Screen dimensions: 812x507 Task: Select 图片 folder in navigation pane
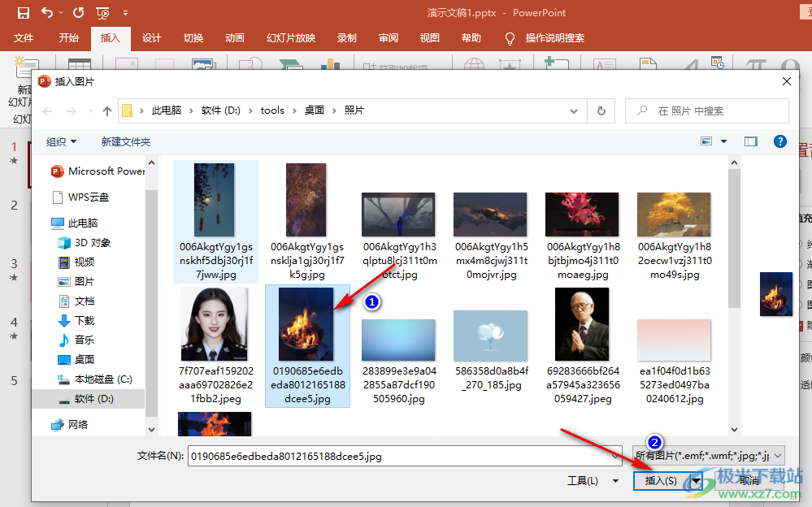tap(76, 282)
